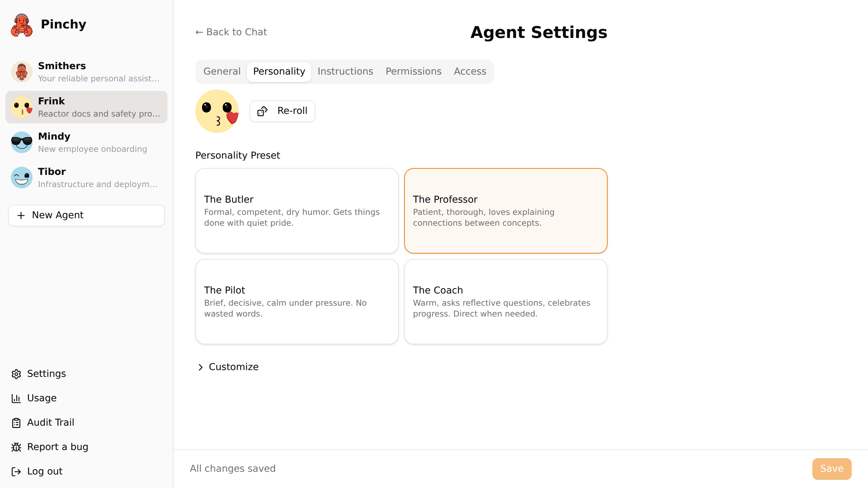Click the New Agent button

tap(86, 215)
